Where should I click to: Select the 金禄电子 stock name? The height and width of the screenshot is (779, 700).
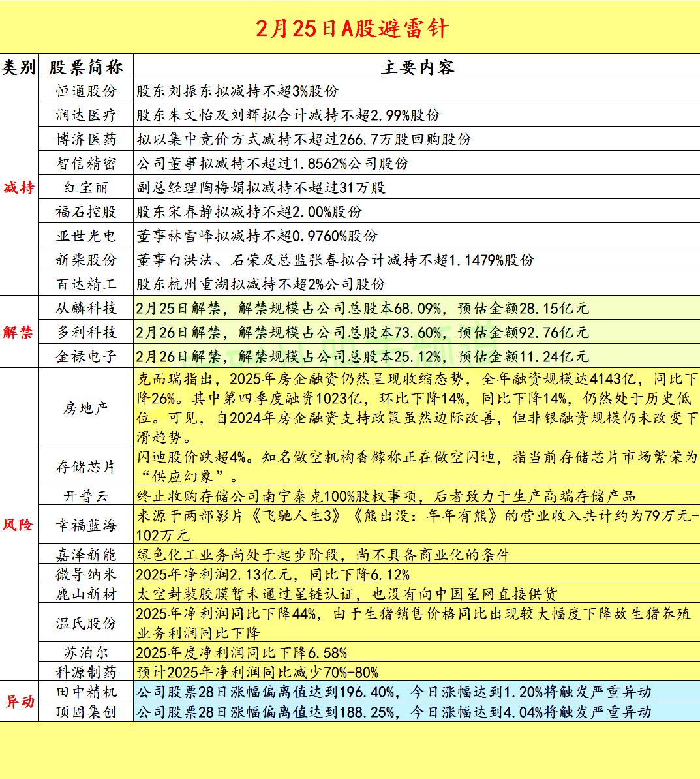[x=87, y=357]
